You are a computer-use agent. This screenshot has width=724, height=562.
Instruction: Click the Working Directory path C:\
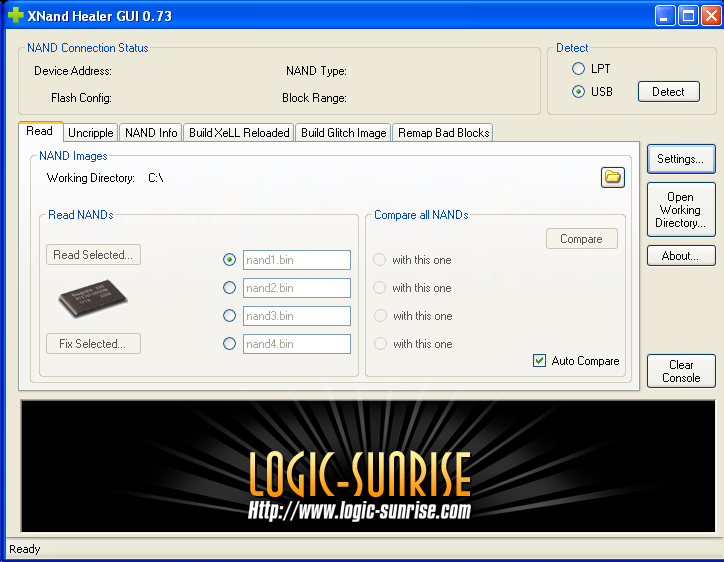(156, 178)
